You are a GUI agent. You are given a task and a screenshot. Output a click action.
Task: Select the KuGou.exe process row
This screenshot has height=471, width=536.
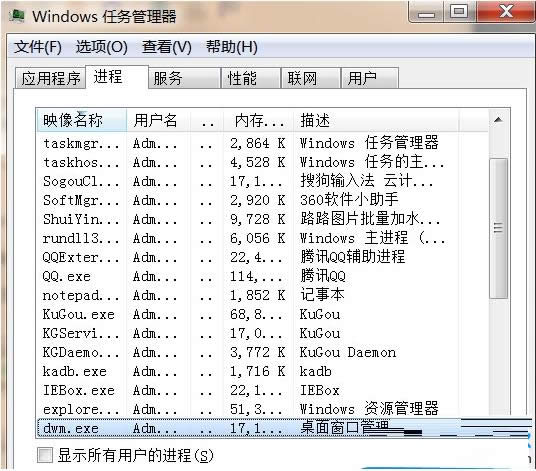click(263, 314)
